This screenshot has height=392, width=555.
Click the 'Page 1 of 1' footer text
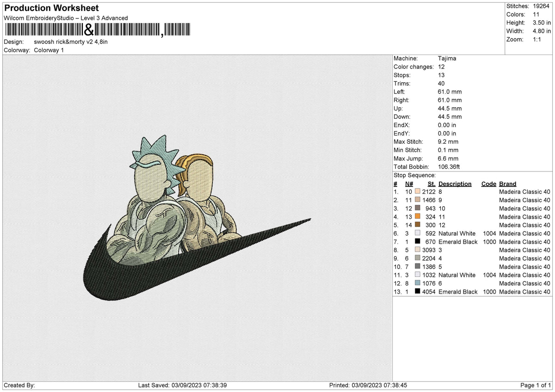coord(536,385)
